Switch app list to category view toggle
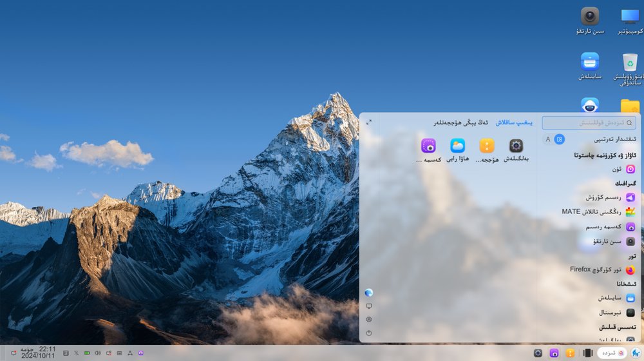 560,139
